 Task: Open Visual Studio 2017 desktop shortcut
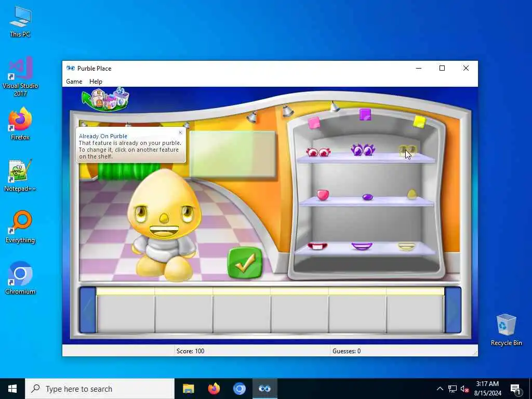click(20, 77)
